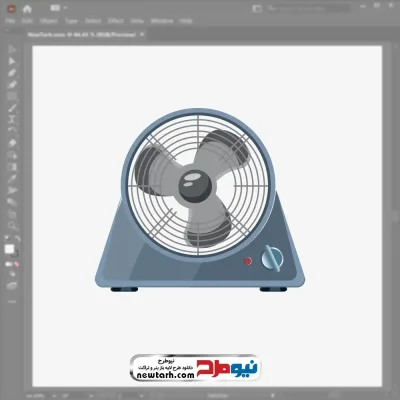400x400 pixels.
Task: Expand the status bar info arrow
Action: click(273, 396)
